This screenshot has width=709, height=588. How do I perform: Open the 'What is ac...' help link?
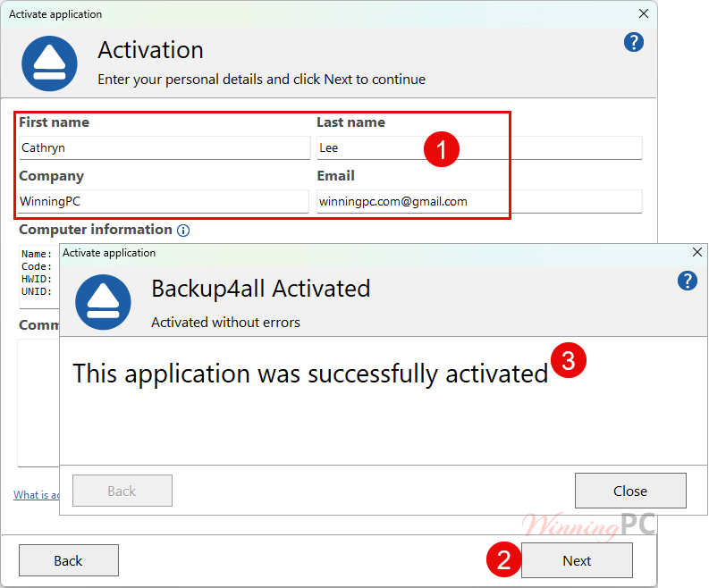(x=36, y=495)
